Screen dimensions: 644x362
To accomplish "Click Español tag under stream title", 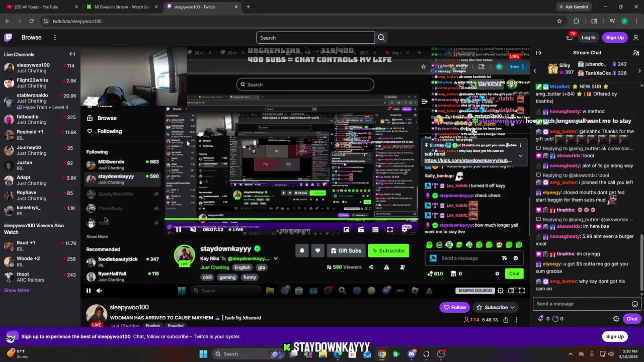I will click(x=176, y=326).
